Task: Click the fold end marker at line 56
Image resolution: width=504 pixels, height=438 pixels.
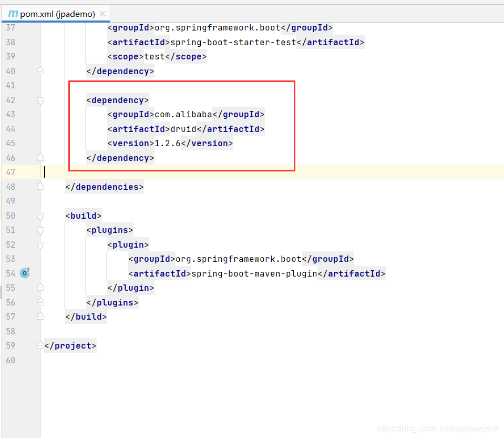Action: click(x=40, y=302)
